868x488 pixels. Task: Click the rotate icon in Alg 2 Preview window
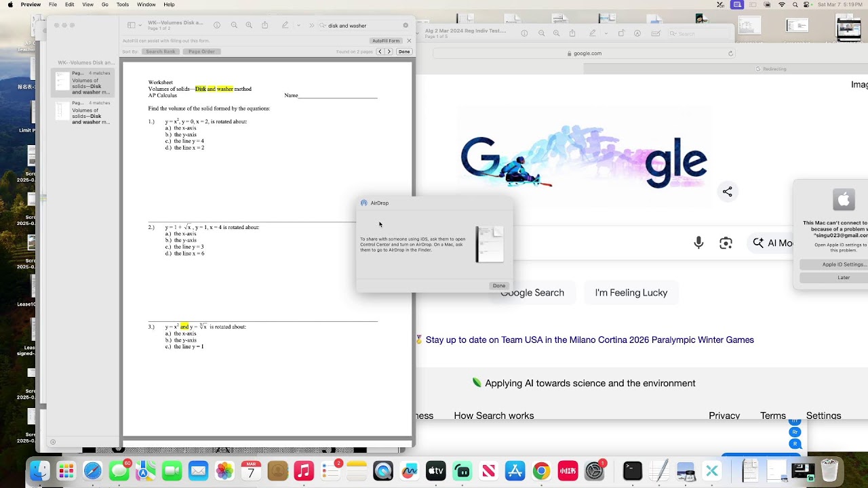[x=622, y=33]
